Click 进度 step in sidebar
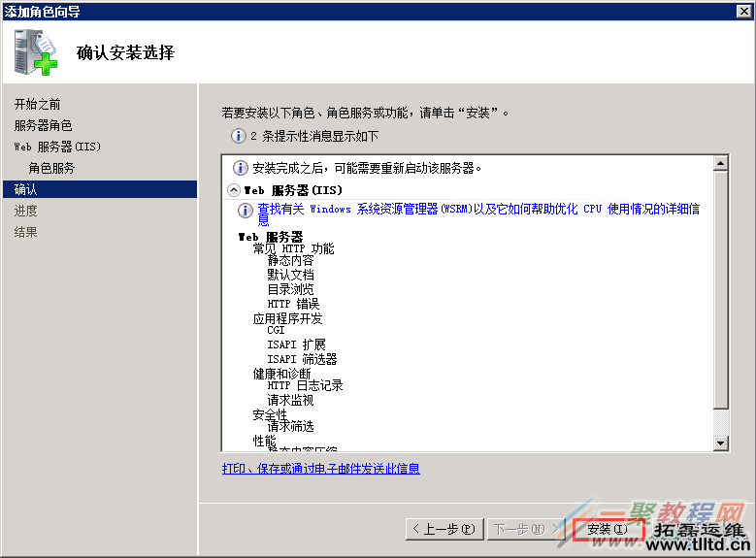This screenshot has height=558, width=756. 26,211
